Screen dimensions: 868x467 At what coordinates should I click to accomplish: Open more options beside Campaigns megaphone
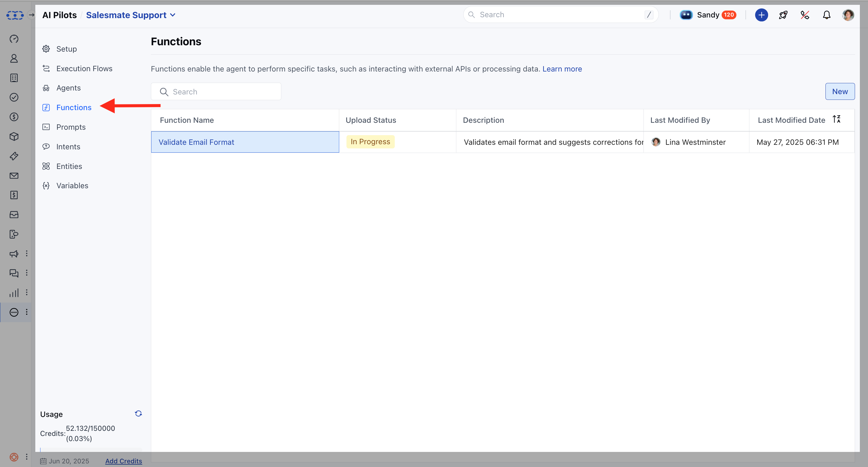click(27, 253)
